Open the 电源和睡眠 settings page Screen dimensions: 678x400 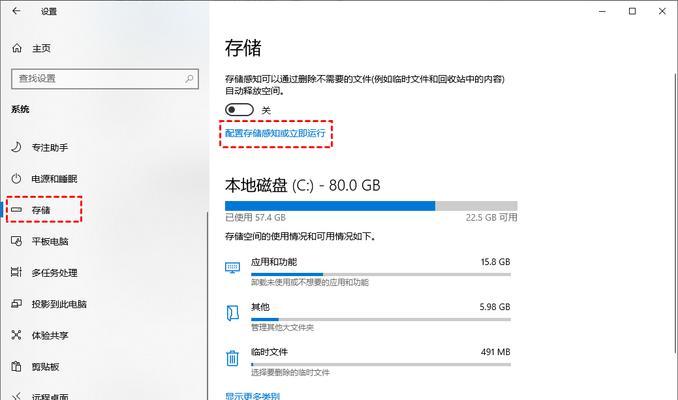54,179
